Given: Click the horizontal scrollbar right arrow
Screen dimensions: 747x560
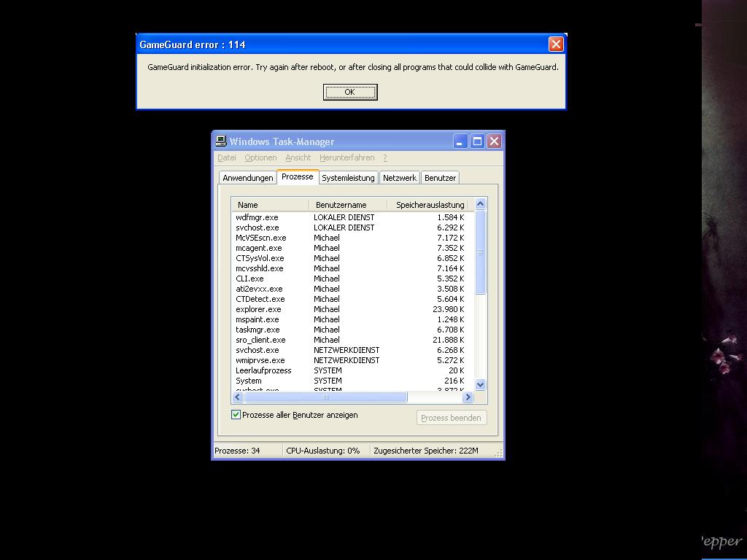Looking at the screenshot, I should click(x=468, y=397).
